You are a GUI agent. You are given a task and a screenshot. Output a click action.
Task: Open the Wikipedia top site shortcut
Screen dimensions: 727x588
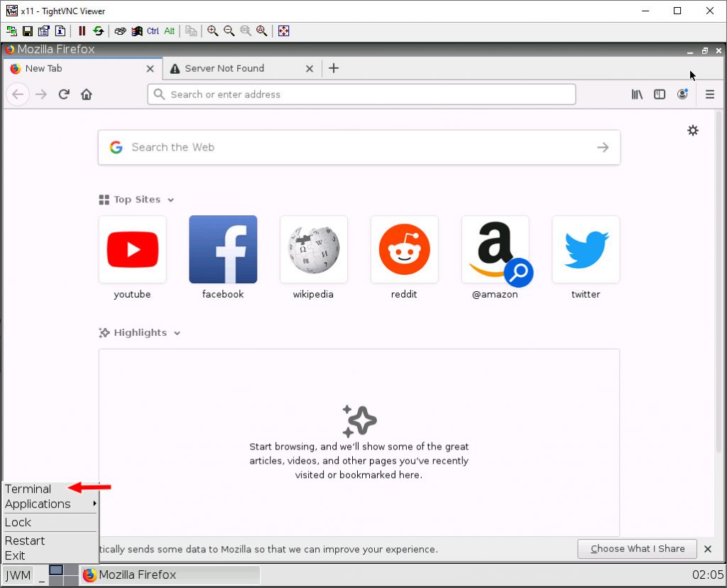coord(313,249)
